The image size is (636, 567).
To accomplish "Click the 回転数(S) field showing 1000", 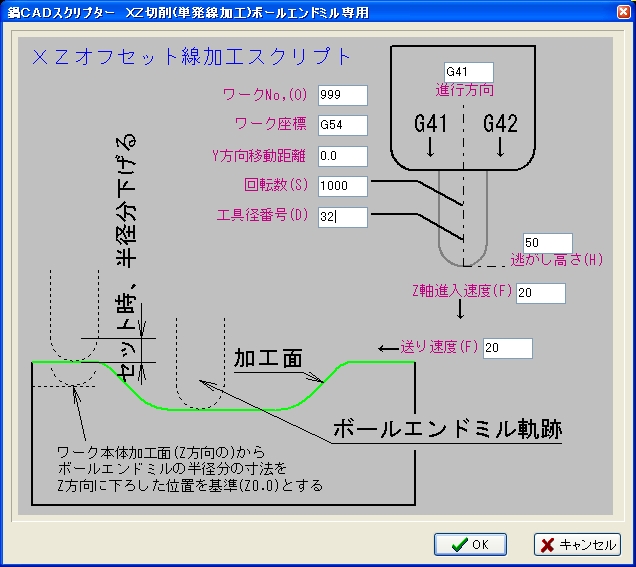I will [x=343, y=186].
